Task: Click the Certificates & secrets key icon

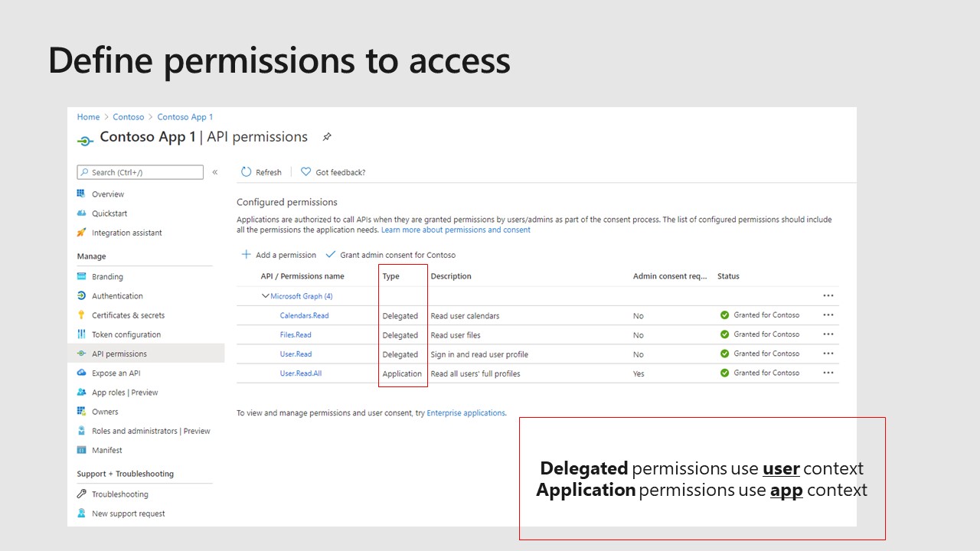Action: pos(82,315)
